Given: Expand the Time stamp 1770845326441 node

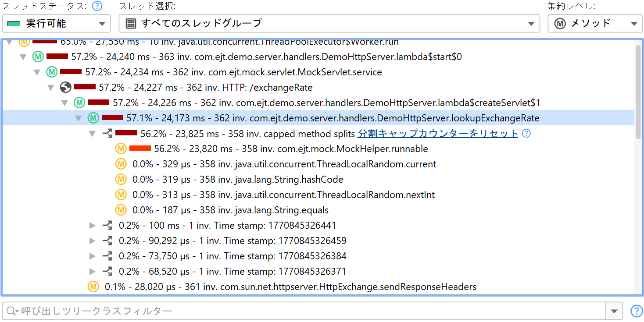Looking at the screenshot, I should (92, 226).
